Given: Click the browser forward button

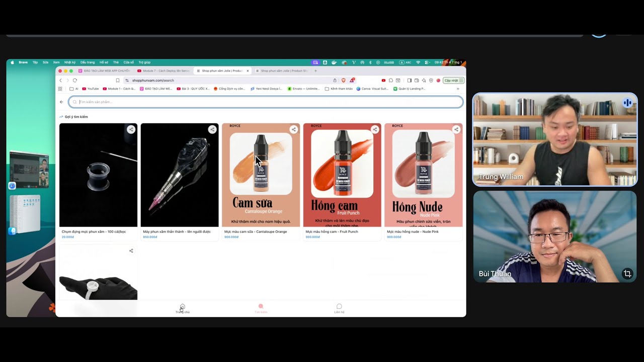Looking at the screenshot, I should point(67,80).
